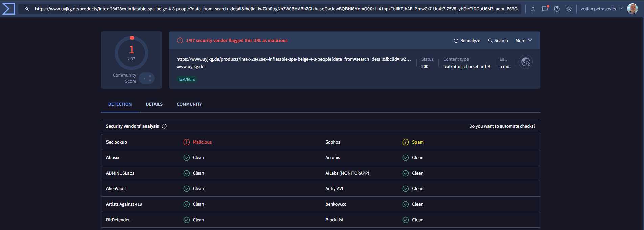644x230 pixels.
Task: Click the Spam warning icon for Sophos
Action: coord(406,142)
